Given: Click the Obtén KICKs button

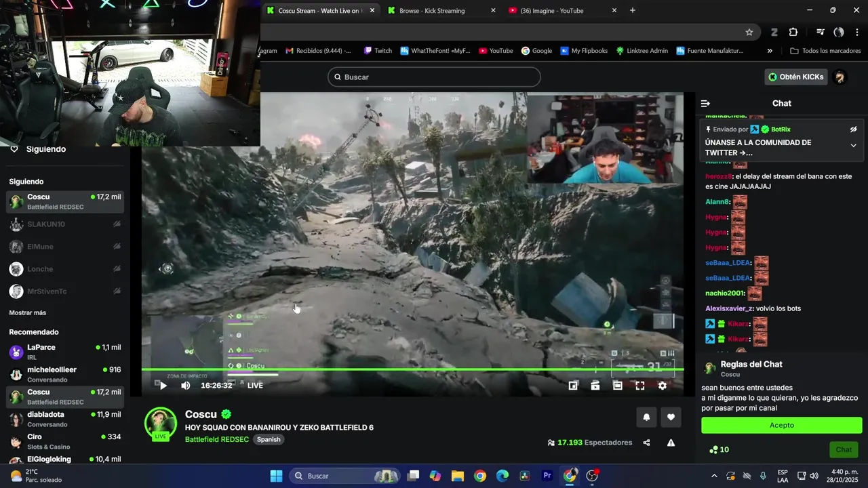Looking at the screenshot, I should tap(796, 77).
